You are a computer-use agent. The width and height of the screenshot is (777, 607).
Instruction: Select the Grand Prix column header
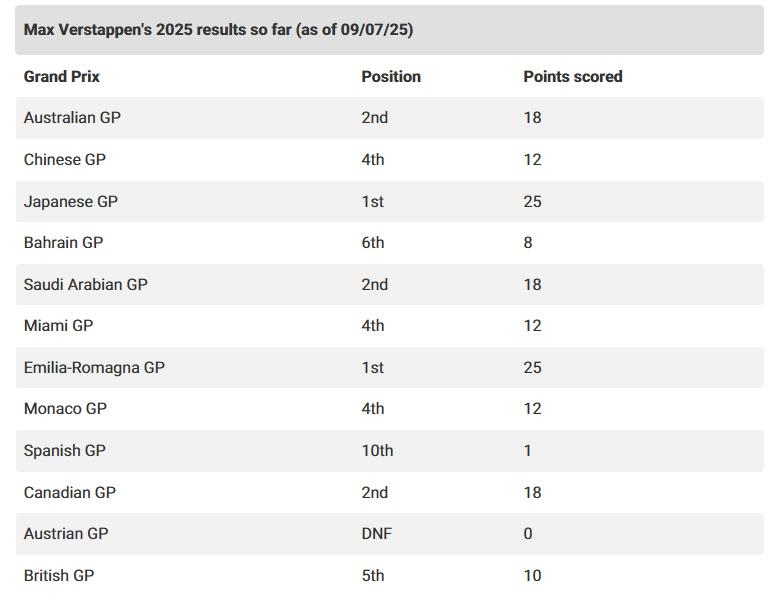pyautogui.click(x=62, y=76)
